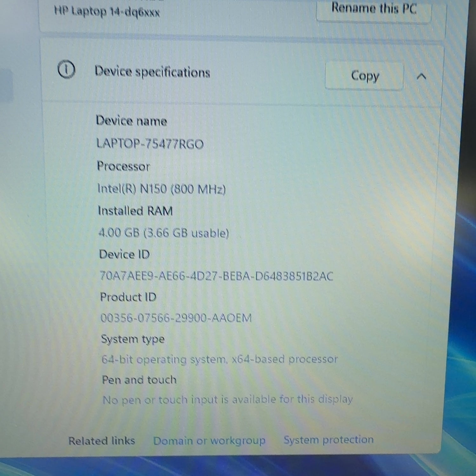Click the Device ID label

tap(124, 255)
